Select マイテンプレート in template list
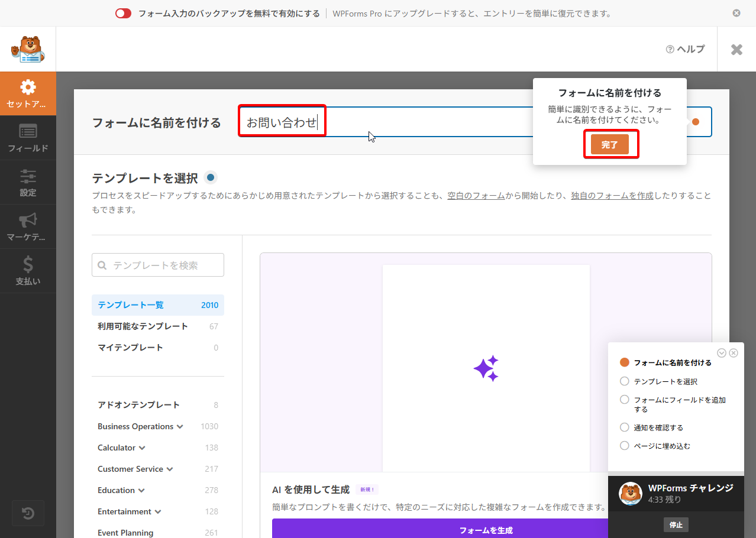The width and height of the screenshot is (756, 538). pyautogui.click(x=130, y=348)
